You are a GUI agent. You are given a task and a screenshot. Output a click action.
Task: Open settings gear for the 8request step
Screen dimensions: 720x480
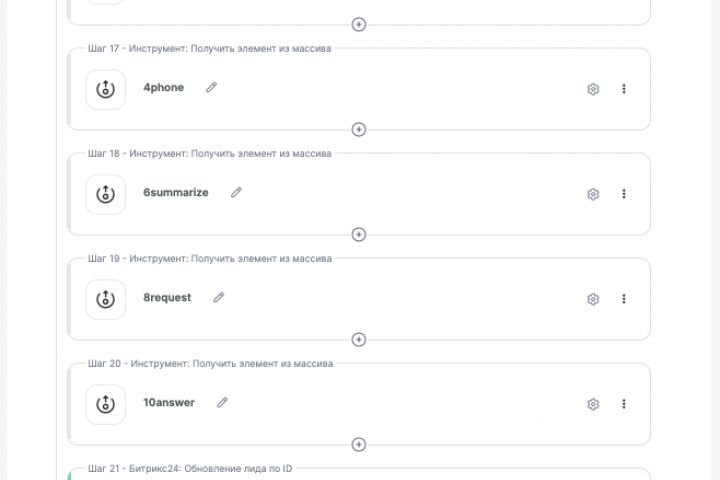coord(593,299)
